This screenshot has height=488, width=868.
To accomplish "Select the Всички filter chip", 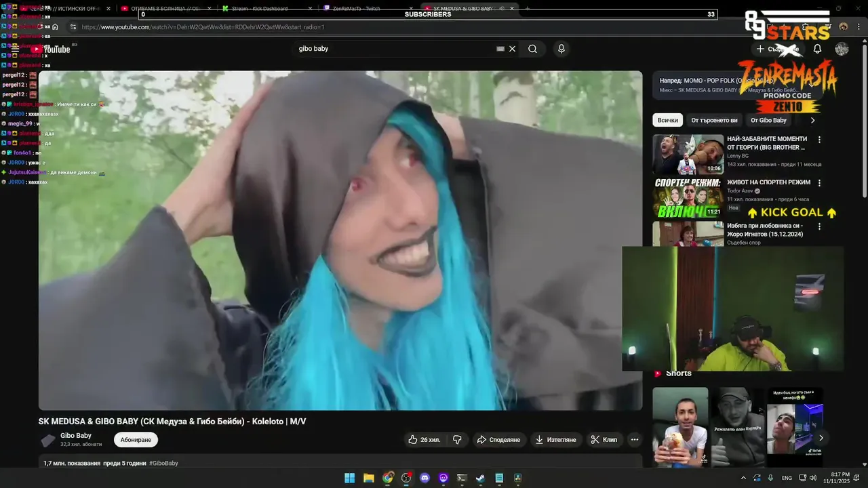I will [x=668, y=120].
